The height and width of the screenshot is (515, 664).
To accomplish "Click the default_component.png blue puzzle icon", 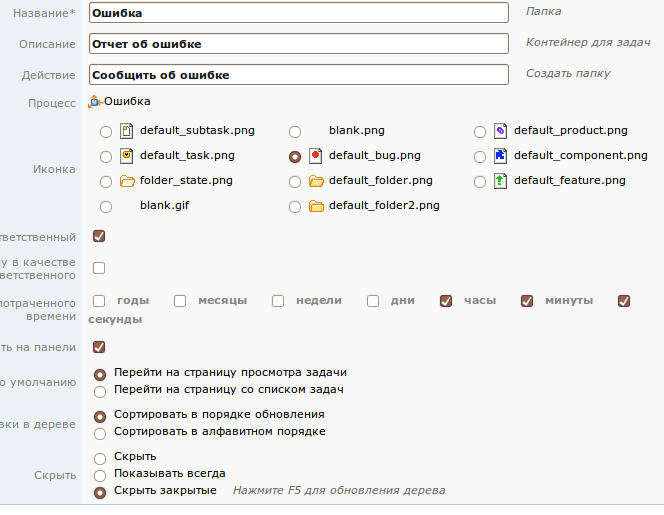I will point(500,156).
